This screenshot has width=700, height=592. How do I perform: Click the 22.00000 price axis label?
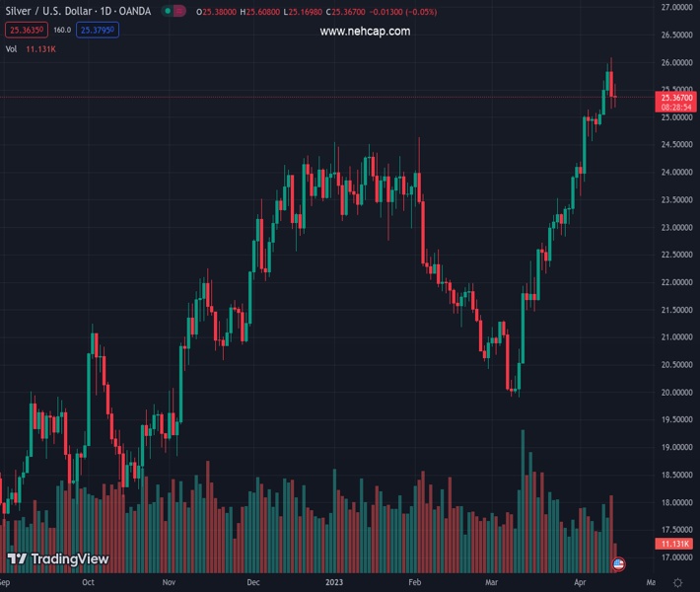[676, 282]
